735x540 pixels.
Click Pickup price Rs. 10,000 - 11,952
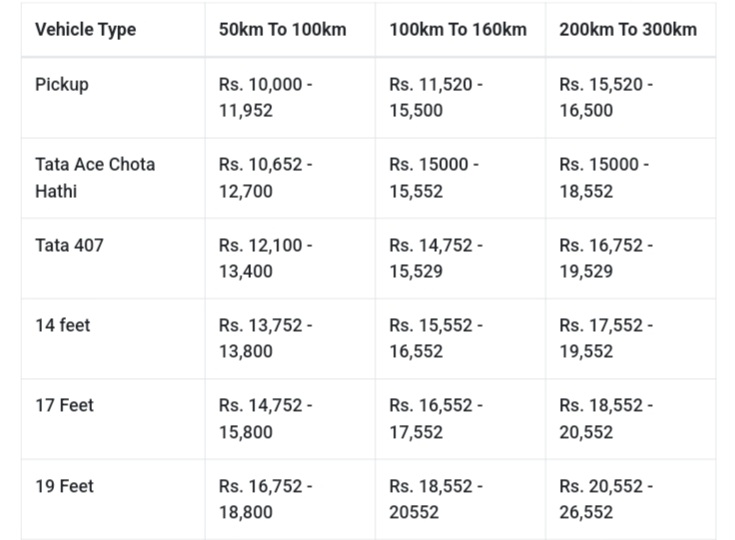pos(266,97)
